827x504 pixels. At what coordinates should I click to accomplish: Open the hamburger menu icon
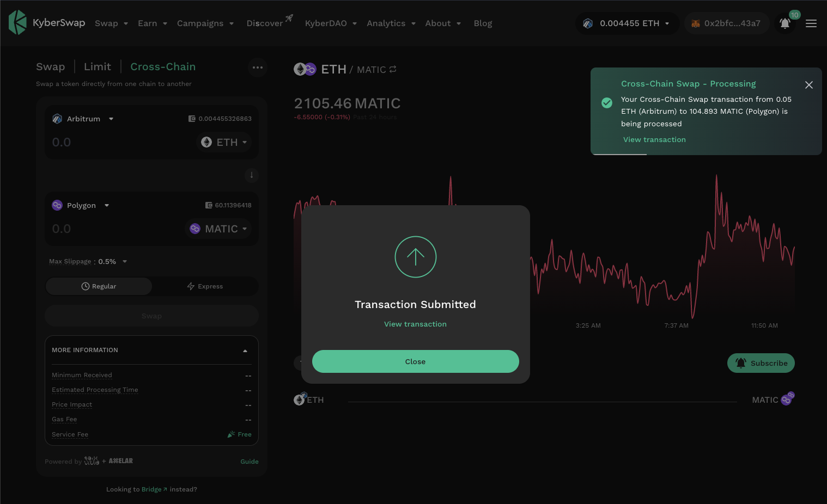(x=811, y=23)
